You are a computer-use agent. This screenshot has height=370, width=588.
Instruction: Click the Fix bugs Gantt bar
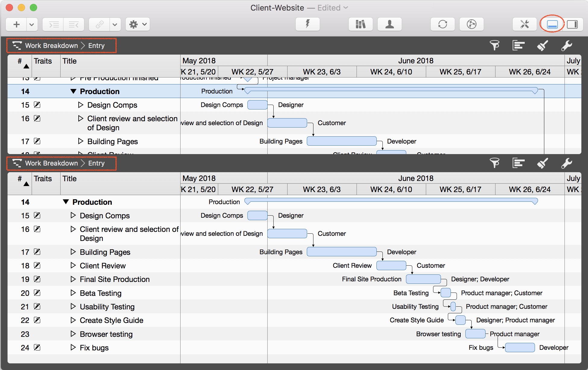coord(520,347)
